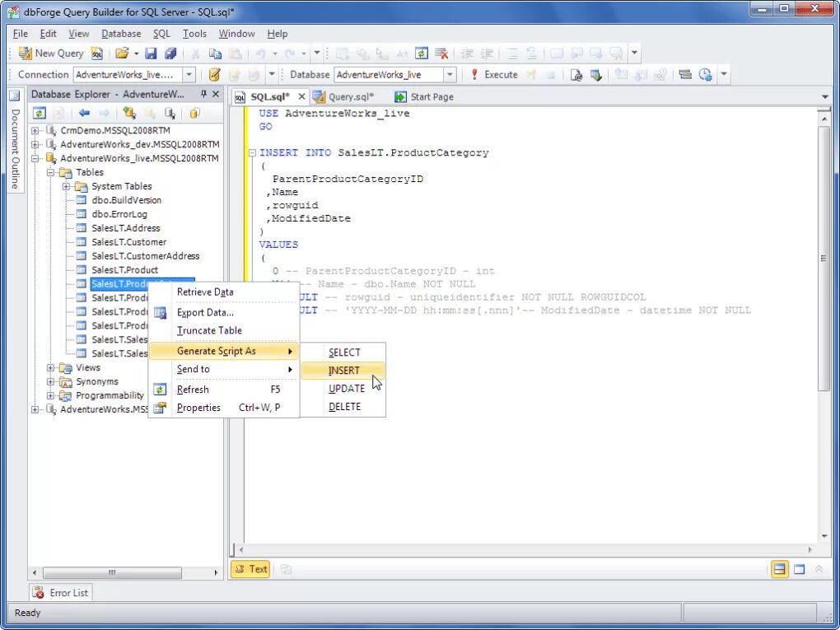
Task: Expand the Programmability folder
Action: point(50,395)
